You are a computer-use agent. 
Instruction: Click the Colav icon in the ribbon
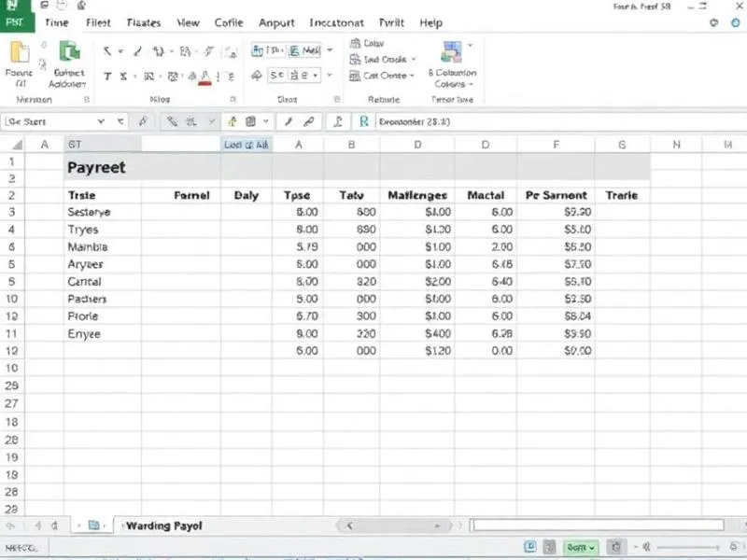click(356, 43)
